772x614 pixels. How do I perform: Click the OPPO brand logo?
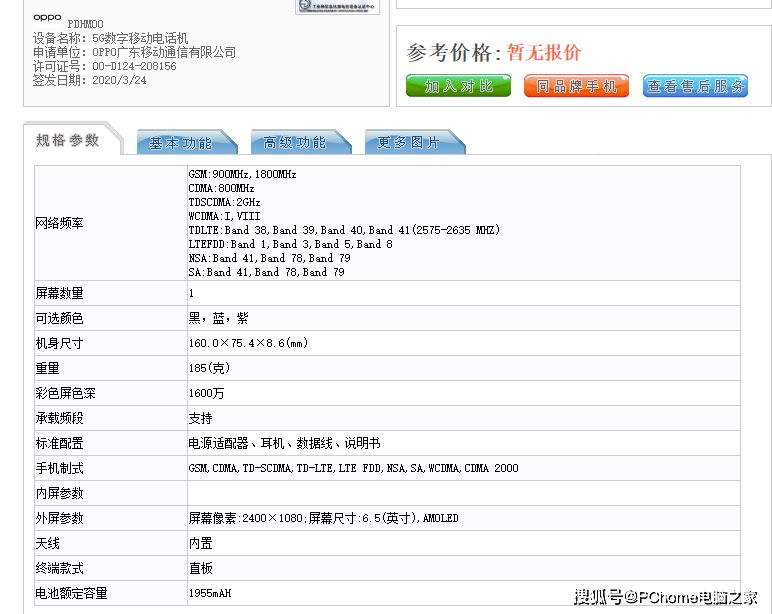click(47, 18)
